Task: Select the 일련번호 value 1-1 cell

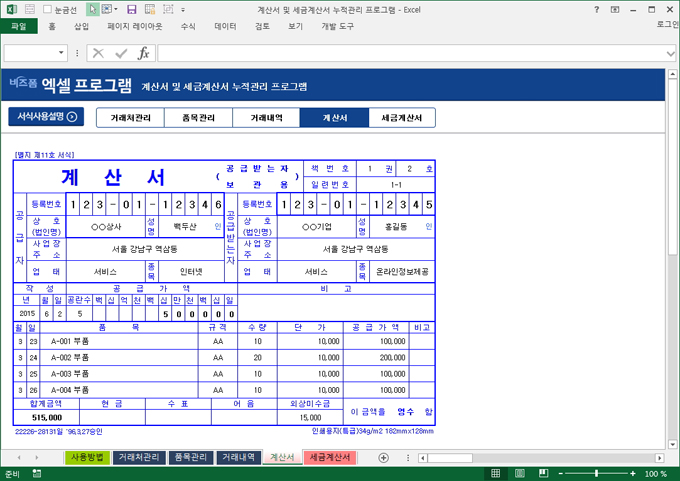Action: (x=396, y=185)
